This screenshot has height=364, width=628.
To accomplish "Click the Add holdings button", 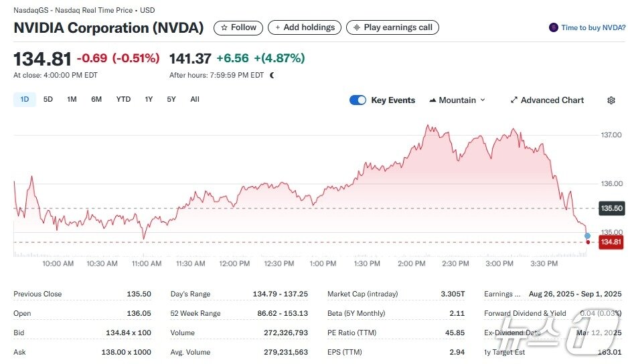I will (305, 27).
